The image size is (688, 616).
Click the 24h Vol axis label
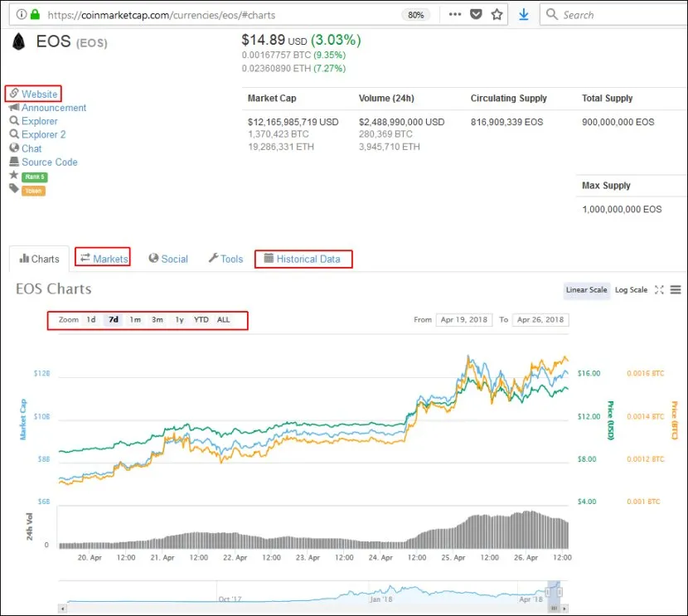point(29,526)
